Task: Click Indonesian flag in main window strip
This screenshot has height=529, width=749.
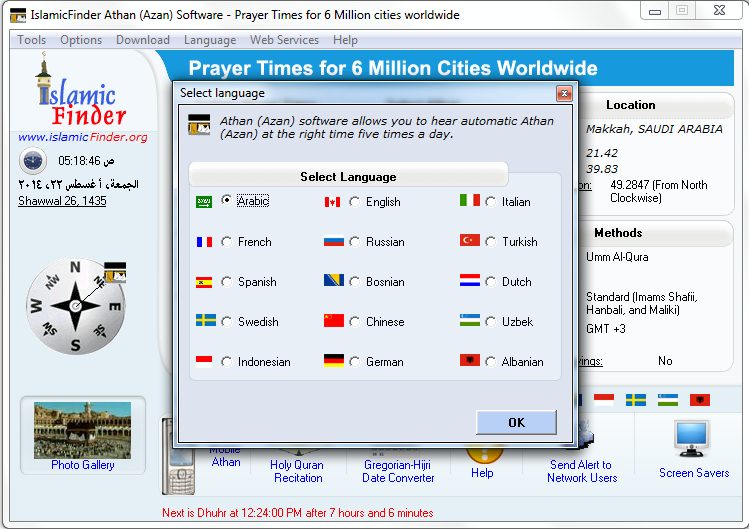Action: point(604,400)
